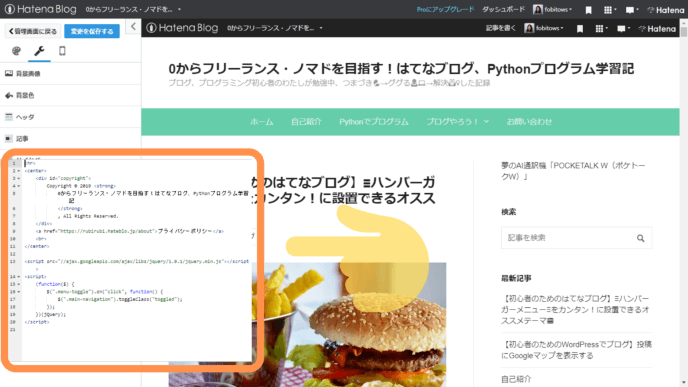This screenshot has height=387, width=688.
Task: Open fobitows user menu in top bar
Action: (x=552, y=9)
